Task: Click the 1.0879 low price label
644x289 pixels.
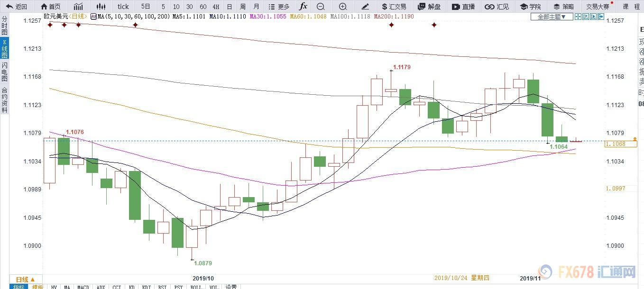Action: (x=202, y=262)
